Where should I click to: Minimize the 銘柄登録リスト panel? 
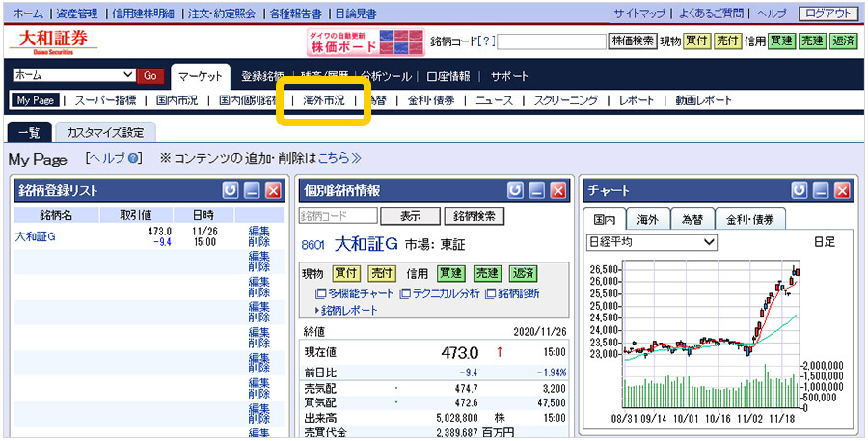click(252, 191)
